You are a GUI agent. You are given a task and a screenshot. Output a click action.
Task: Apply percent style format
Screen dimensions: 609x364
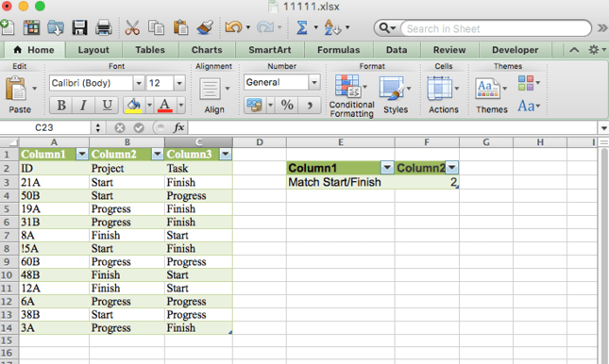click(x=287, y=106)
